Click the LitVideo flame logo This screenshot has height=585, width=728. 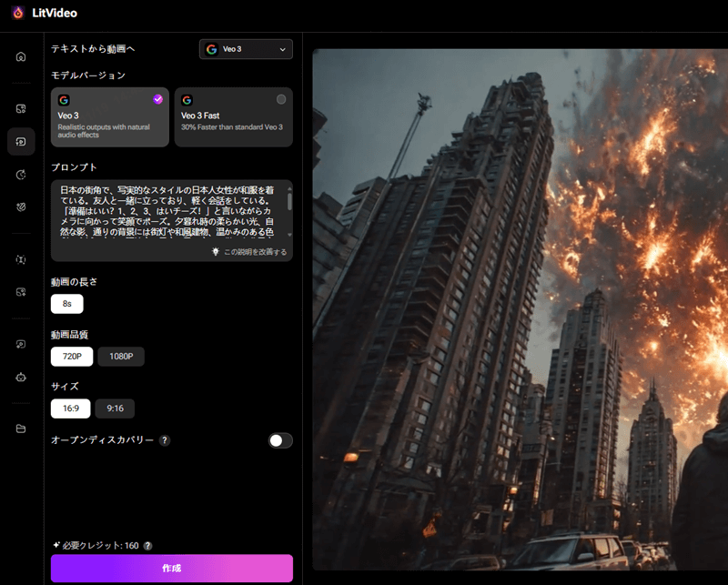[x=17, y=12]
